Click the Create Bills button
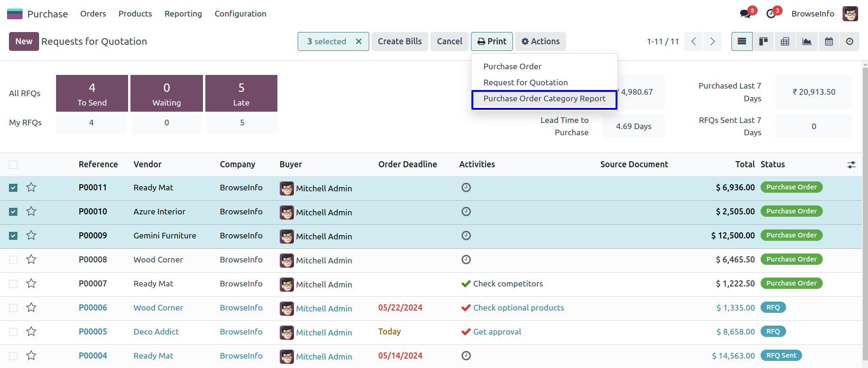 [x=399, y=41]
